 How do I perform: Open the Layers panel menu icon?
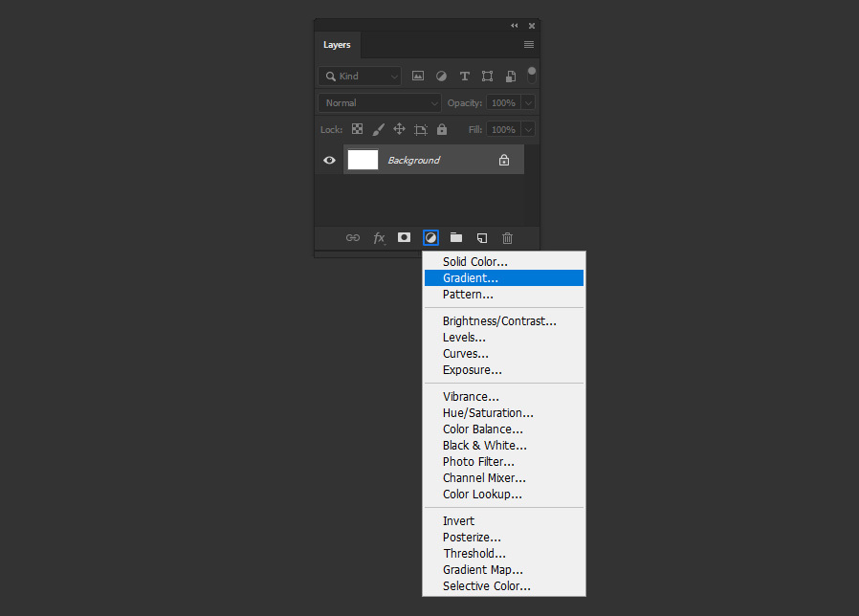[529, 44]
